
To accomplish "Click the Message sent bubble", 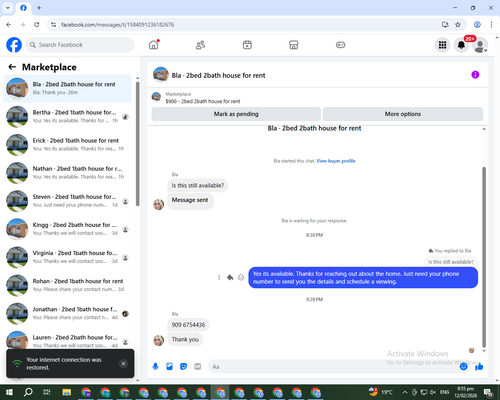I will coord(190,200).
